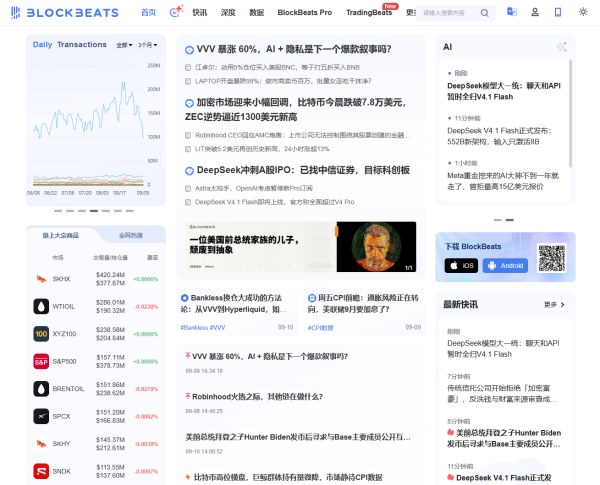Open the 深度 nav item
Image resolution: width=600 pixels, height=485 pixels.
click(228, 13)
